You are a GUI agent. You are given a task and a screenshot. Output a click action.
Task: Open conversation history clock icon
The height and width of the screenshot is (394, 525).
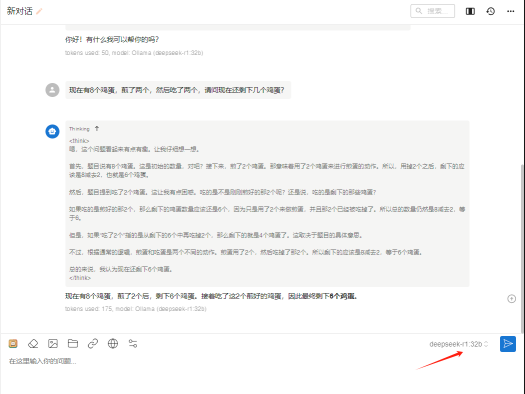(491, 11)
